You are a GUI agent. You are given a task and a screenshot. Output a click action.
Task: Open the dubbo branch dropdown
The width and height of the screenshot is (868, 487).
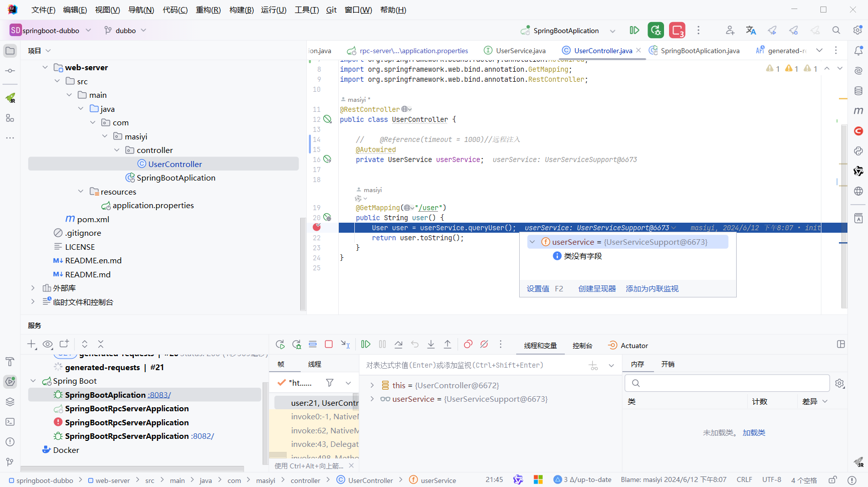(125, 31)
